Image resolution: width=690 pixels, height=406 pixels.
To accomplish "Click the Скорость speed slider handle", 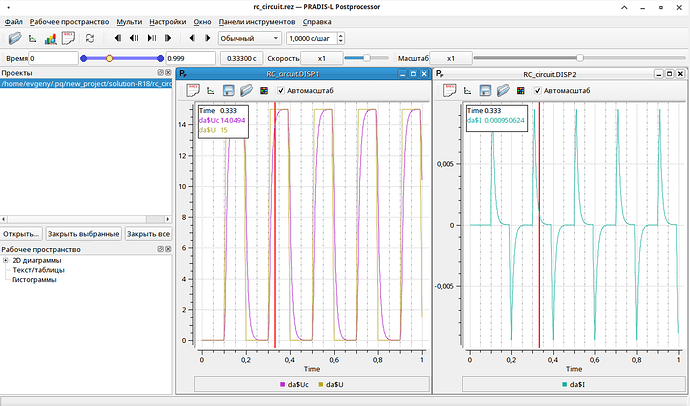I will pyautogui.click(x=366, y=58).
